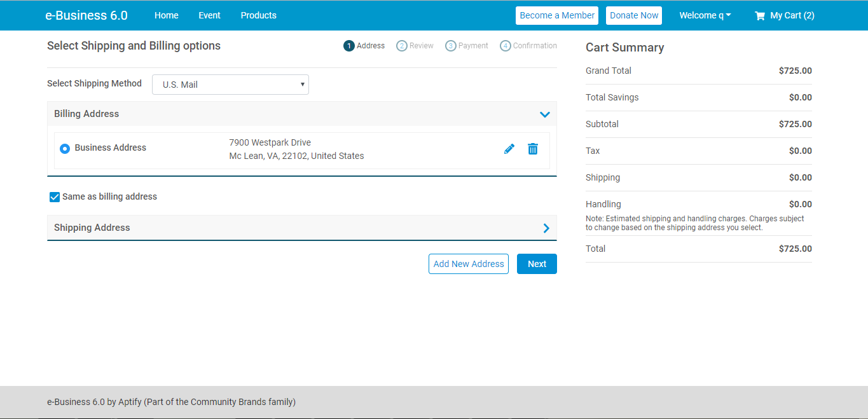Open the Welcome q user menu
868x419 pixels.
pyautogui.click(x=705, y=15)
